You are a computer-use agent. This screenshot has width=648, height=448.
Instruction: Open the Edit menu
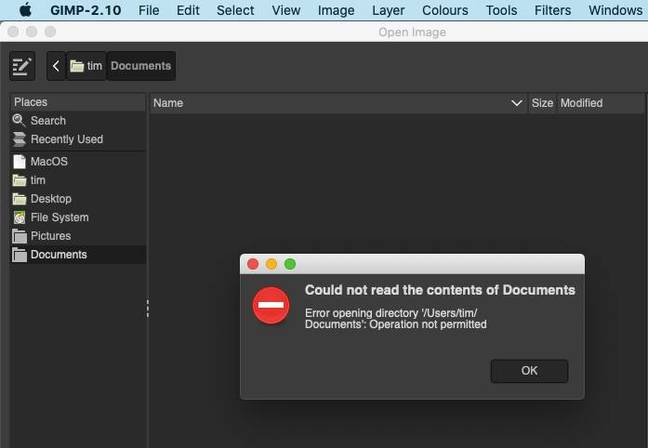coord(188,10)
